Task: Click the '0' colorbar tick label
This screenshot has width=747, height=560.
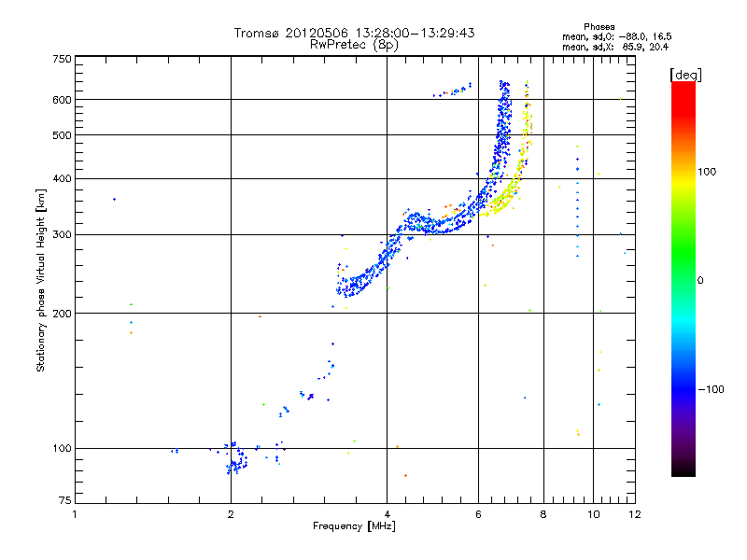Action: 700,281
